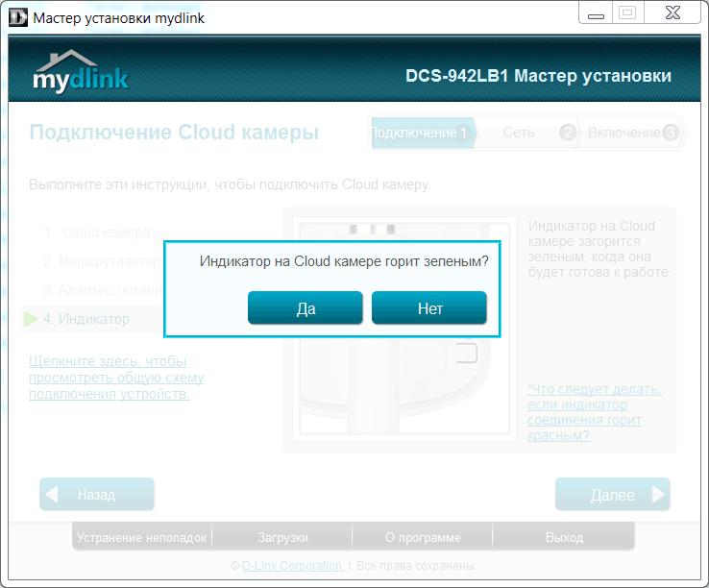Image resolution: width=709 pixels, height=588 pixels.
Task: Open the Устранение неполадок tab
Action: click(x=141, y=537)
